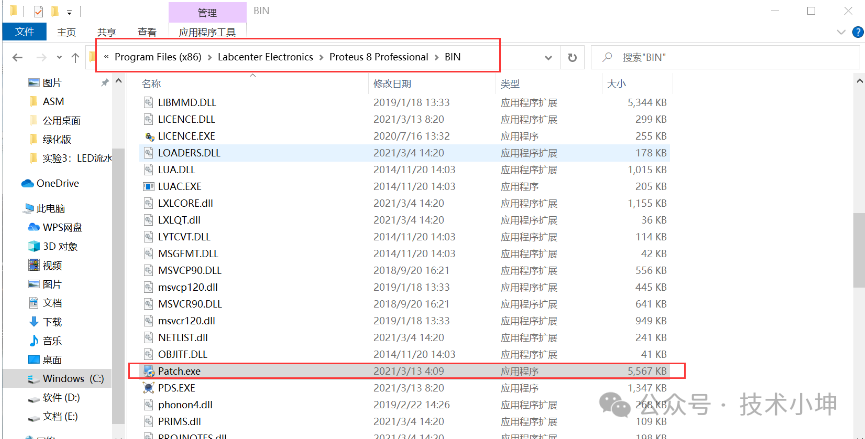Open the 查看 ribbon tab
Image resolution: width=865 pixels, height=439 pixels.
pyautogui.click(x=147, y=33)
